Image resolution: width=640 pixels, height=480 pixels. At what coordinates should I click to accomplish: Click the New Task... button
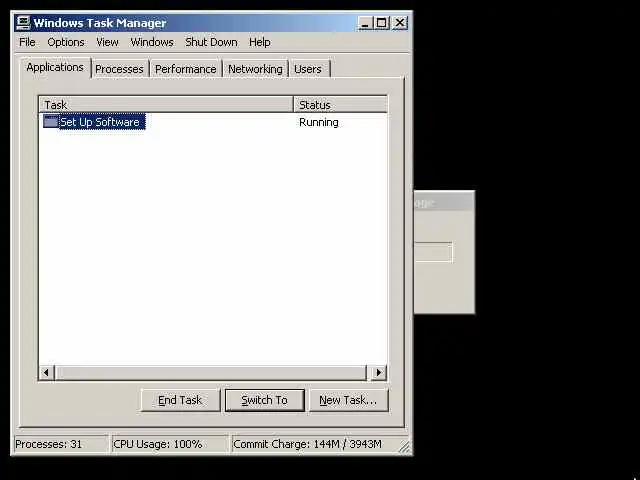pos(348,400)
